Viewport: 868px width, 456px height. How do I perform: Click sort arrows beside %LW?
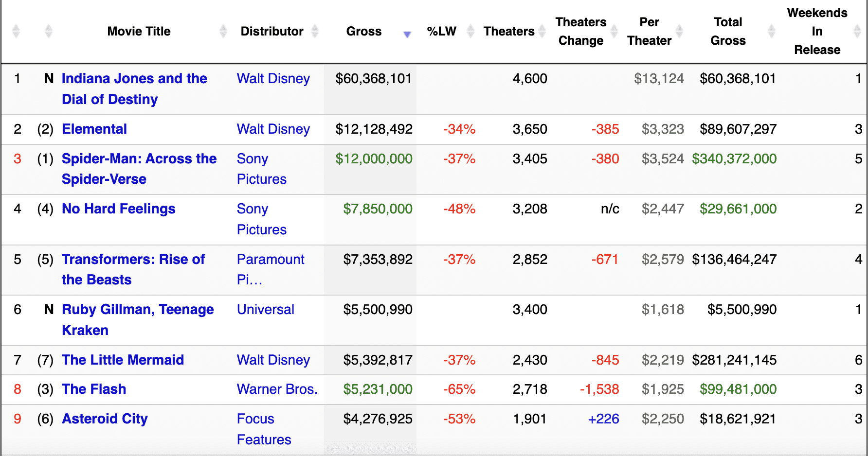pos(470,31)
